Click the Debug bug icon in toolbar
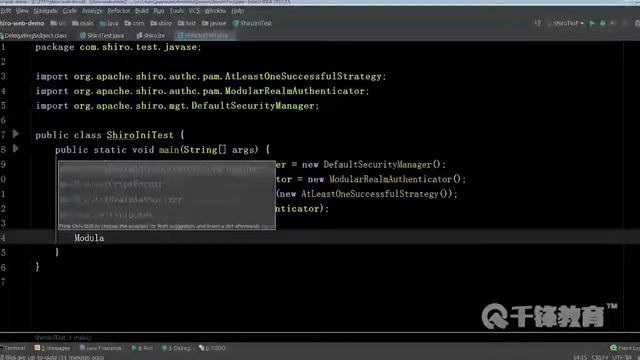This screenshot has width=640, height=360. tap(602, 23)
